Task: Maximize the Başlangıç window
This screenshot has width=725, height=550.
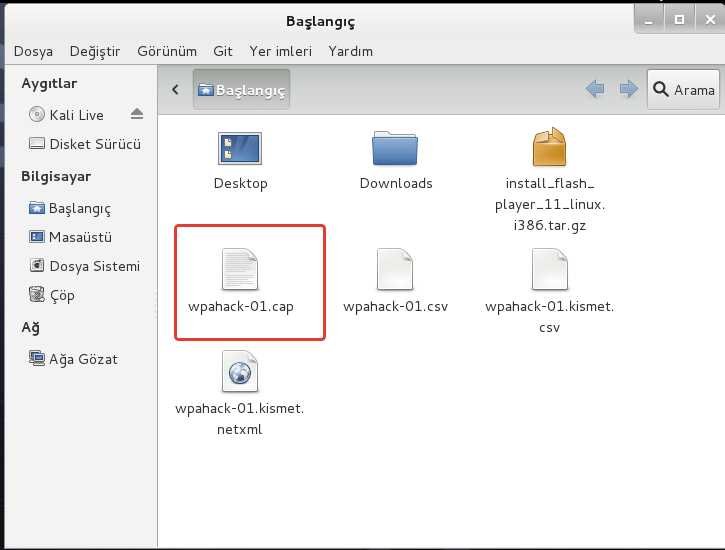Action: click(679, 20)
